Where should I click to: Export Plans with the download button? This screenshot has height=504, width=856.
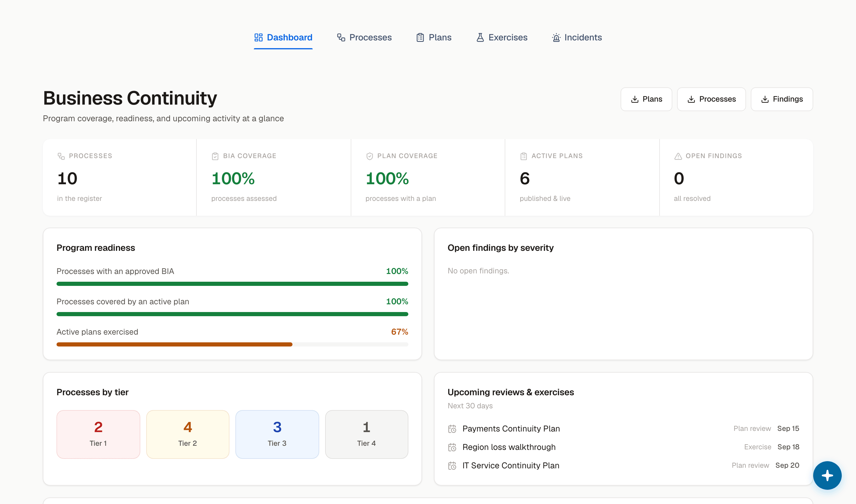click(x=646, y=99)
